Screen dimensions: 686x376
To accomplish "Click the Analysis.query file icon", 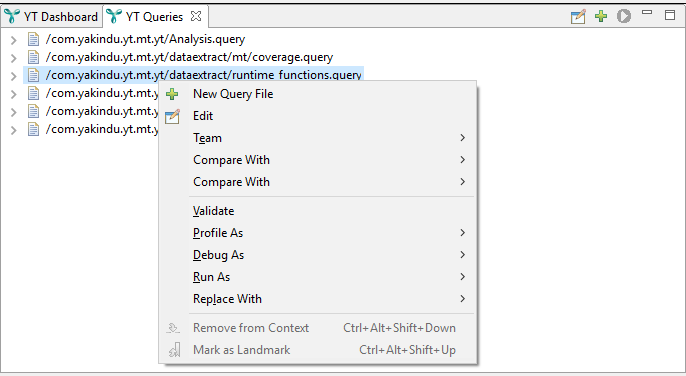I will point(33,39).
